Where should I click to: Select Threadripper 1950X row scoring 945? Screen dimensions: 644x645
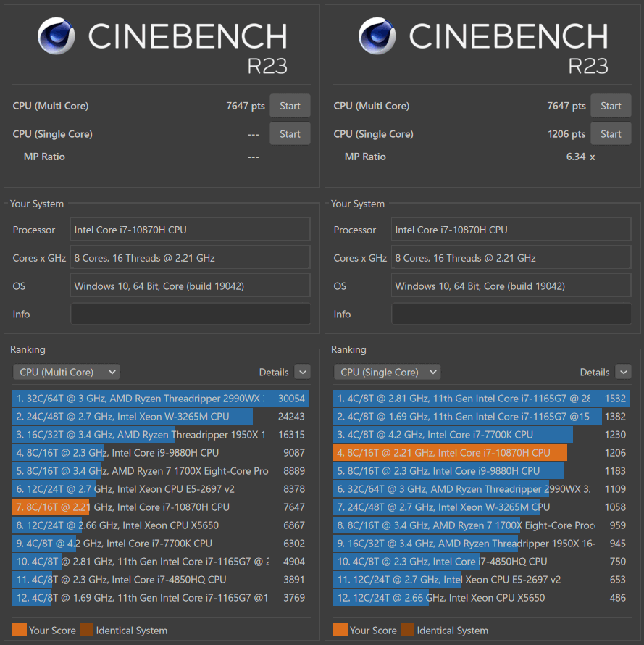(482, 543)
